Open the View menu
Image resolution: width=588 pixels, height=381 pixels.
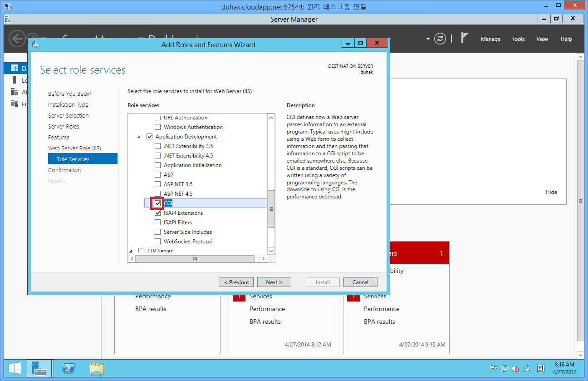[x=542, y=39]
